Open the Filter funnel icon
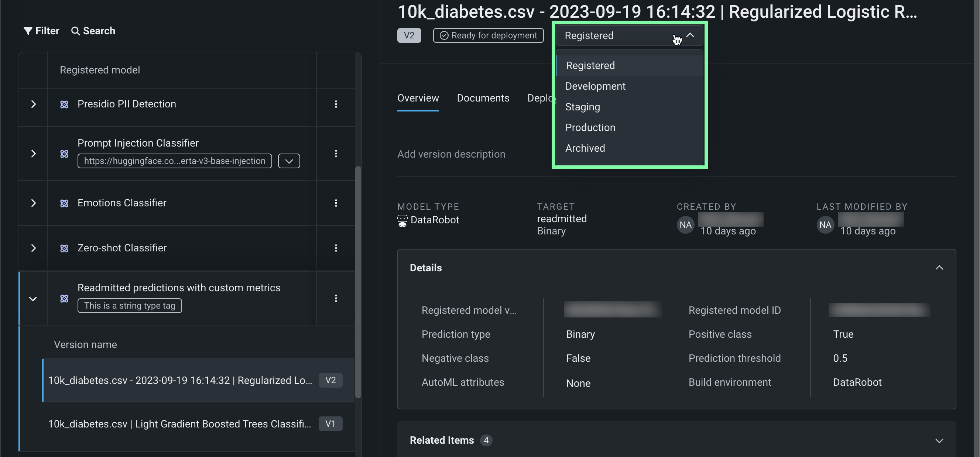The width and height of the screenshot is (980, 457). click(x=28, y=31)
